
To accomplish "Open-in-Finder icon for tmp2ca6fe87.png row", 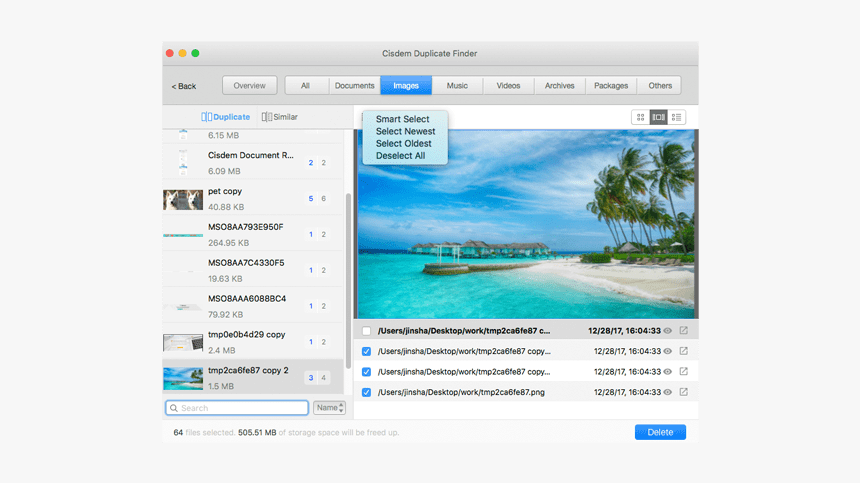I will [x=683, y=391].
